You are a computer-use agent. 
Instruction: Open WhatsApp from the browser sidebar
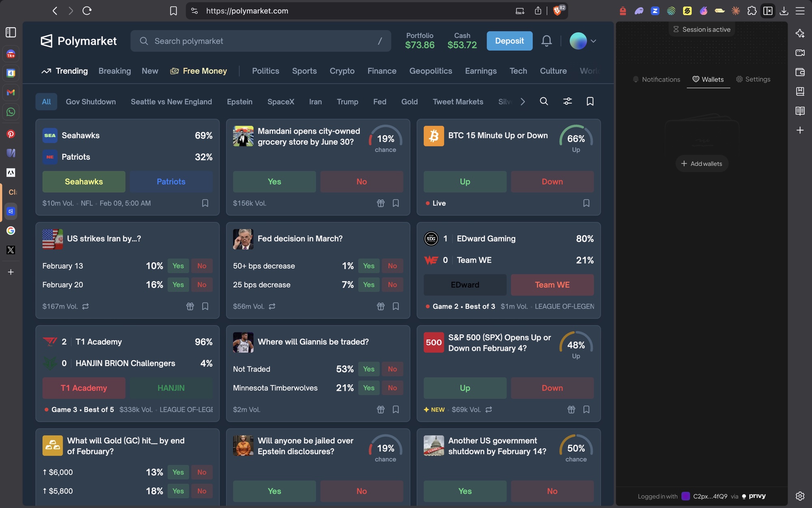pos(11,112)
